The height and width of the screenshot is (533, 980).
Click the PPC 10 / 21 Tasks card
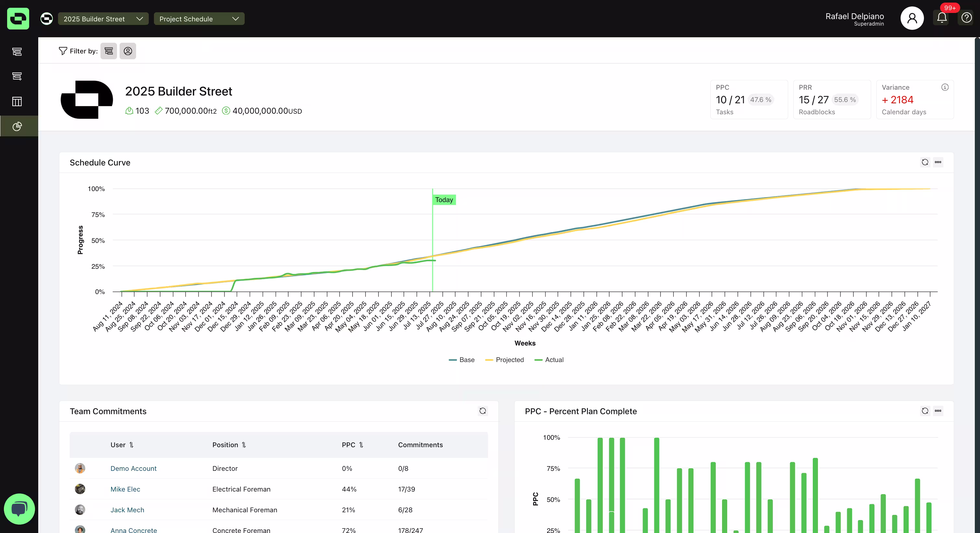pos(749,100)
